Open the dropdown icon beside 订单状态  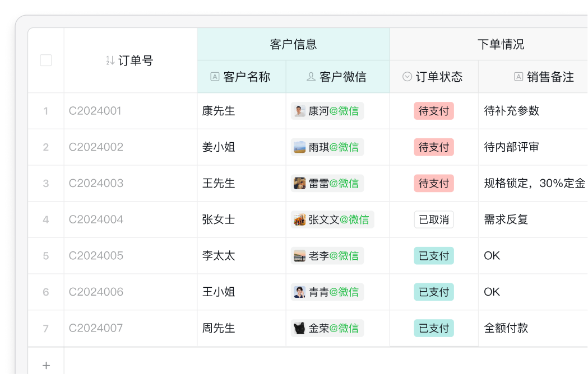[x=407, y=77]
